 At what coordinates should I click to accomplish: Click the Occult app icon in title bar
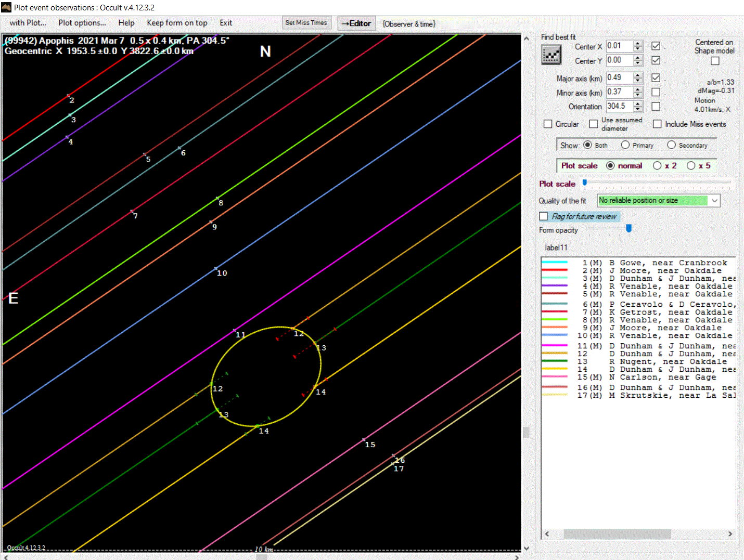(6, 7)
